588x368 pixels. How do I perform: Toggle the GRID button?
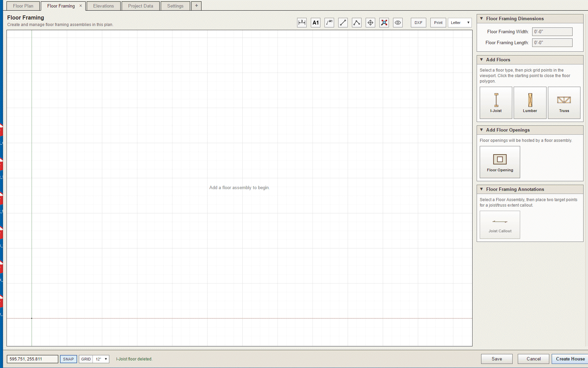(x=86, y=359)
